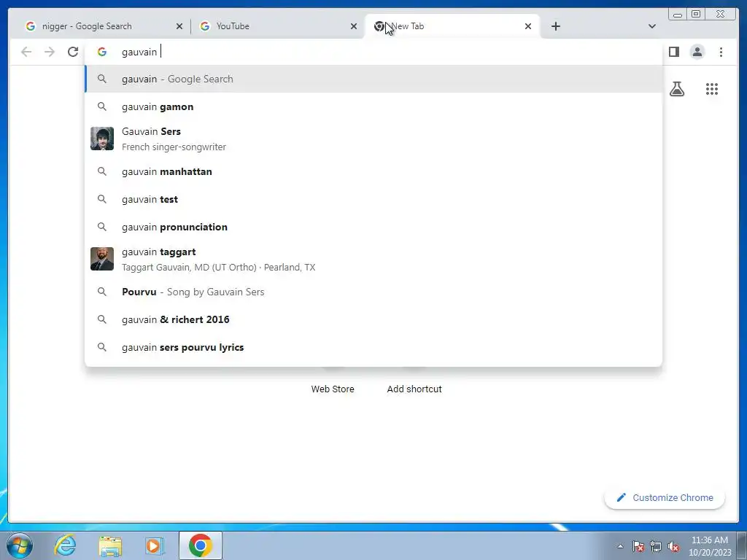Open the Google apps grid
Image resolution: width=747 pixels, height=560 pixels.
(x=712, y=89)
